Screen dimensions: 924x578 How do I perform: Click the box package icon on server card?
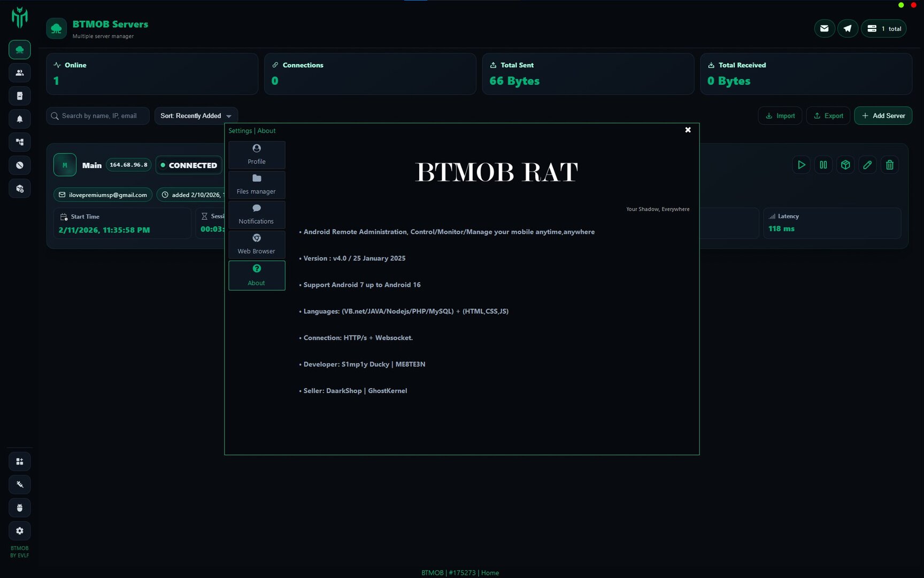click(845, 165)
